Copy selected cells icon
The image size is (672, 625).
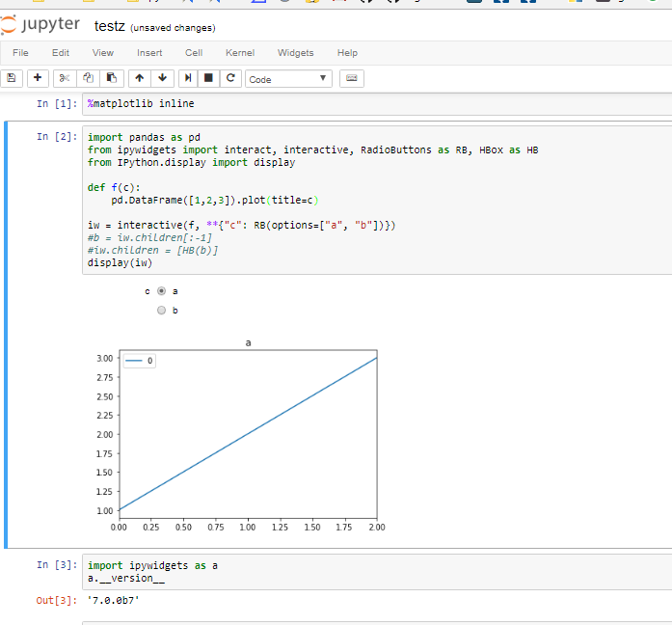coord(88,78)
